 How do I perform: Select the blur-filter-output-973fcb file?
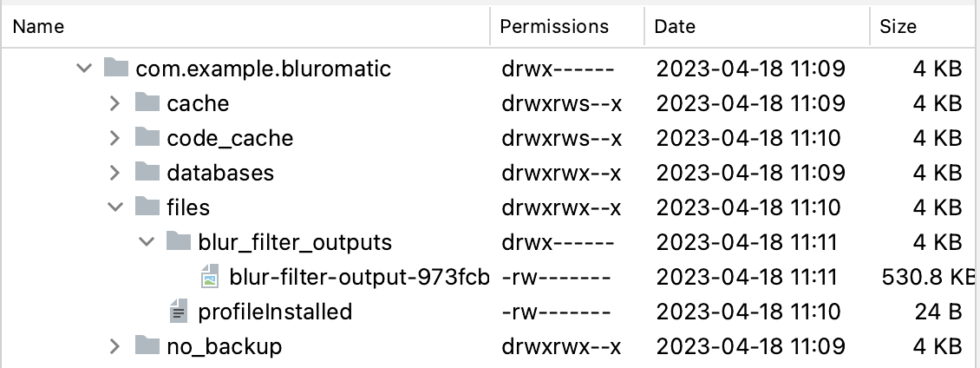coord(359,277)
